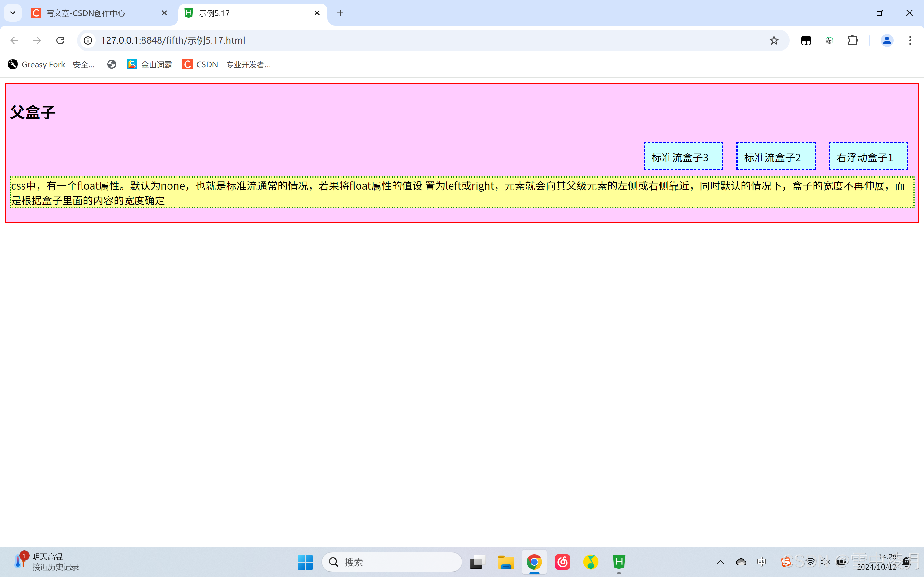The image size is (924, 577).
Task: Open the Tampermonkey extension icon
Action: point(806,40)
